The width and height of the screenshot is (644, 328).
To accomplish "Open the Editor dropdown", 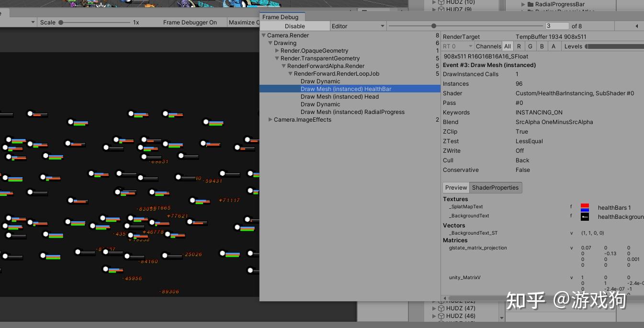I will 358,26.
